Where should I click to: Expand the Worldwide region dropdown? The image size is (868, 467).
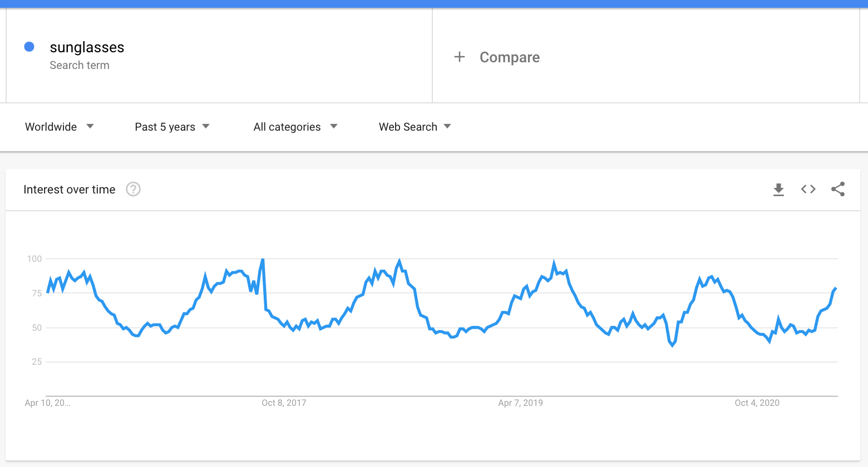click(x=60, y=127)
